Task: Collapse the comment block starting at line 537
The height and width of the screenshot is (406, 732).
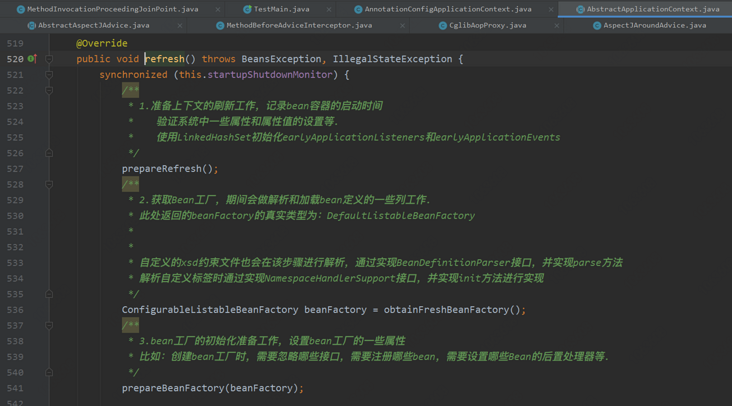Action: click(49, 325)
